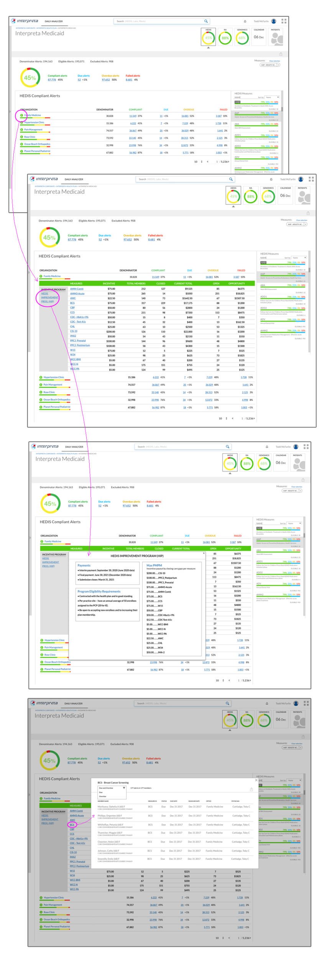
Task: Click the magenta-circled BCS measure link
Action: pyautogui.click(x=72, y=825)
